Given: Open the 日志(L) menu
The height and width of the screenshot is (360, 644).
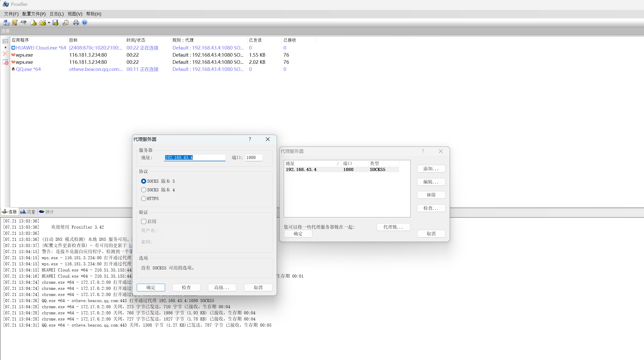Looking at the screenshot, I should 57,14.
